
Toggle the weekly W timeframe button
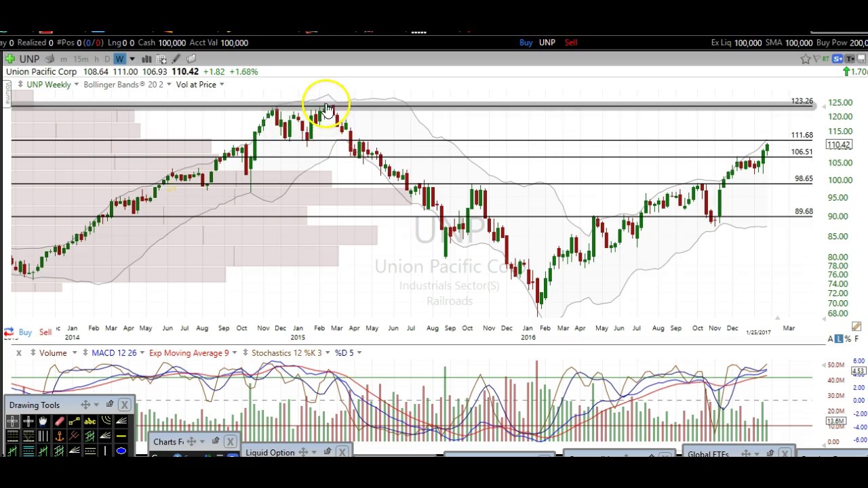point(119,59)
